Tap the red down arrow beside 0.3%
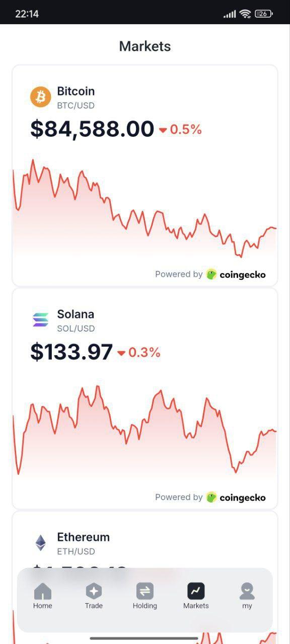 (121, 353)
